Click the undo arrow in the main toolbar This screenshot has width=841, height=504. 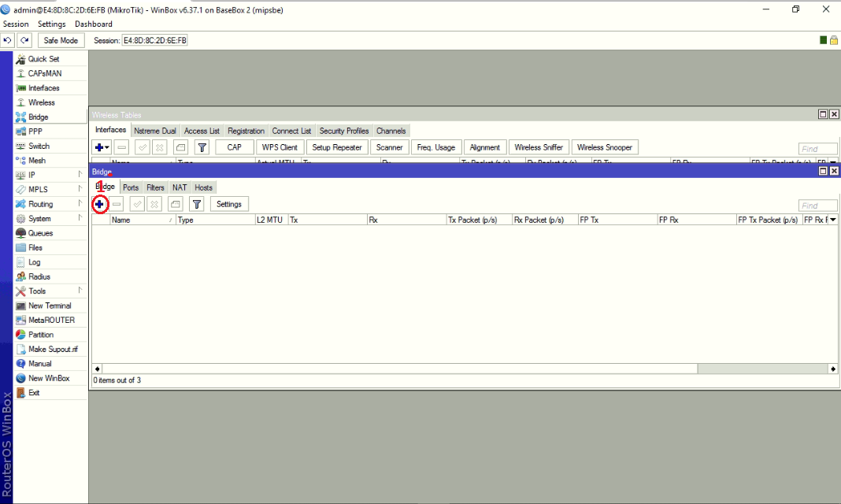[8, 39]
